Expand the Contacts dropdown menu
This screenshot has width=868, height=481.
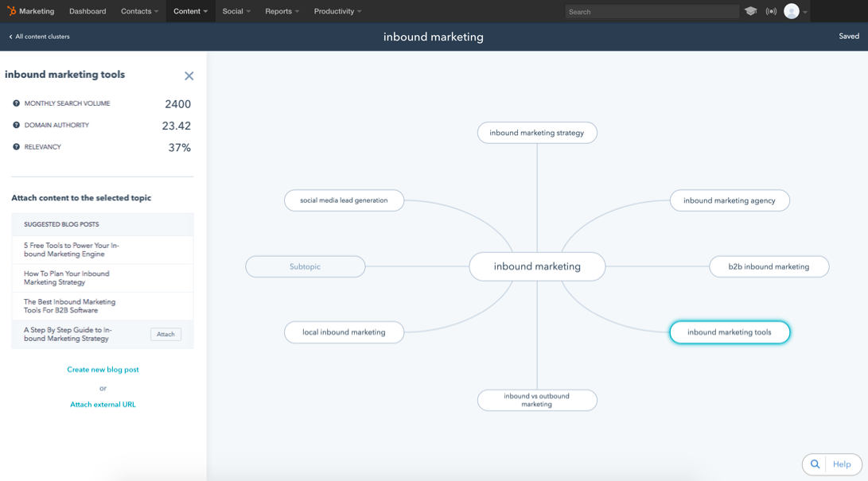(139, 11)
